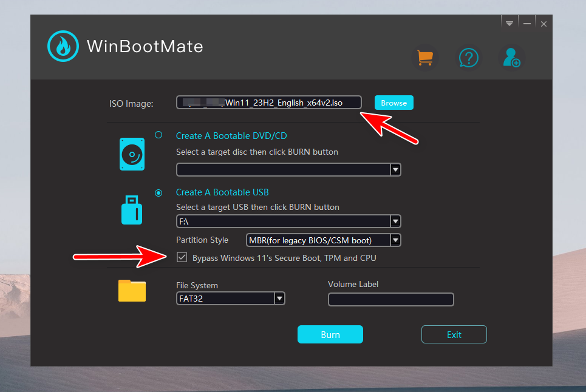
Task: Click the WinBootMate title text
Action: 145,47
